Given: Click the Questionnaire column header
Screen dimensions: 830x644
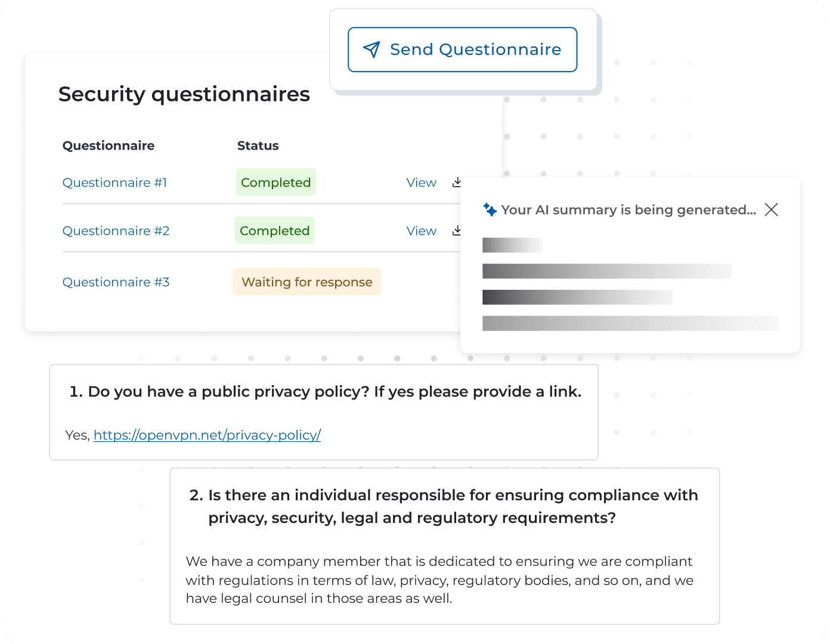Looking at the screenshot, I should coord(109,145).
